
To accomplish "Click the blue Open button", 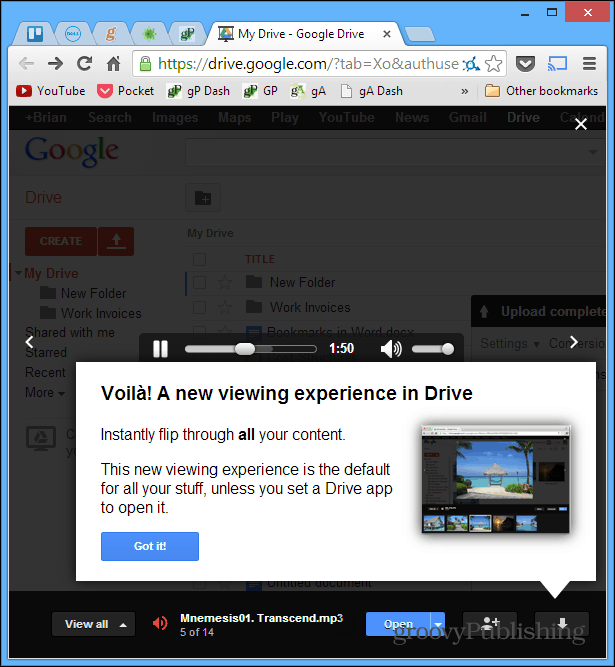I will pos(398,624).
